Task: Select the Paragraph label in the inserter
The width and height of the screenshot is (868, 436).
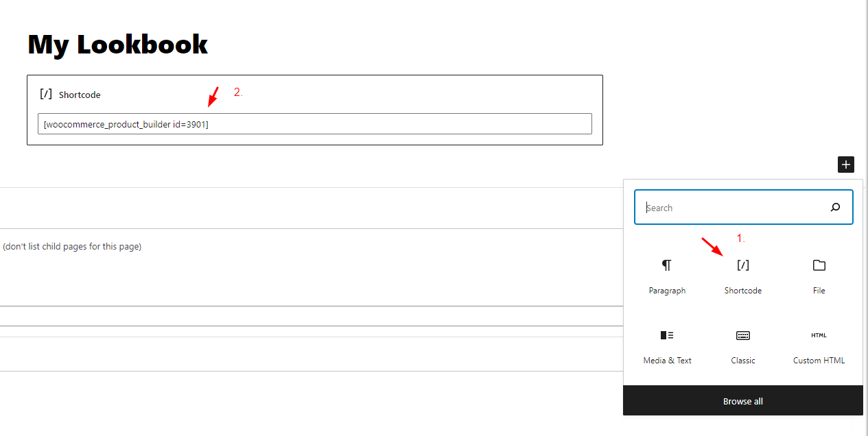Action: (x=667, y=291)
